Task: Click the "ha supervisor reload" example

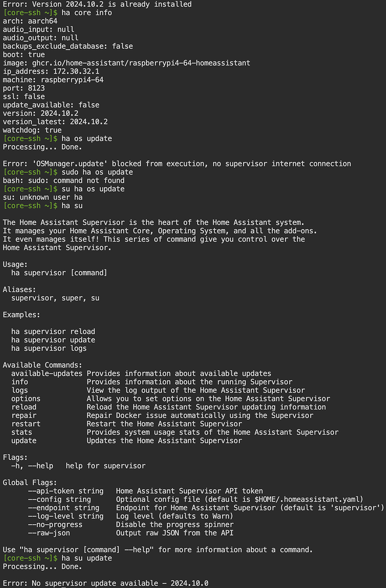Action: [x=53, y=332]
